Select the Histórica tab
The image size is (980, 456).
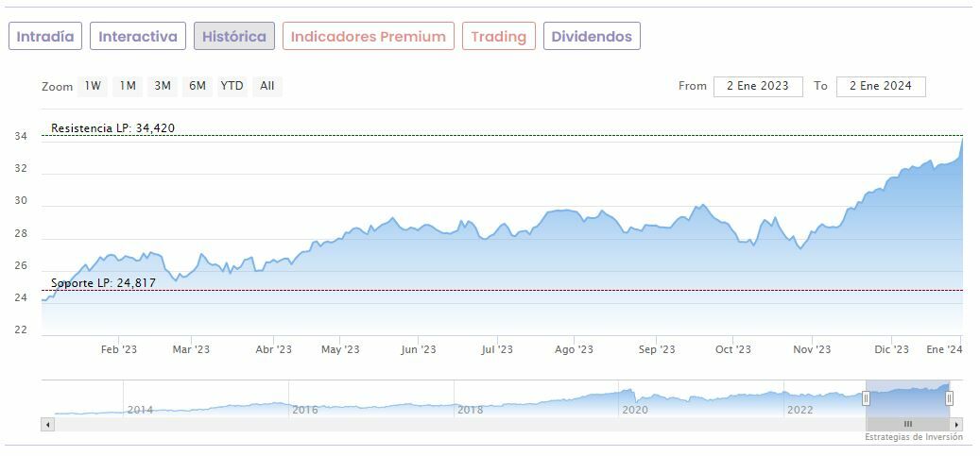click(x=234, y=37)
